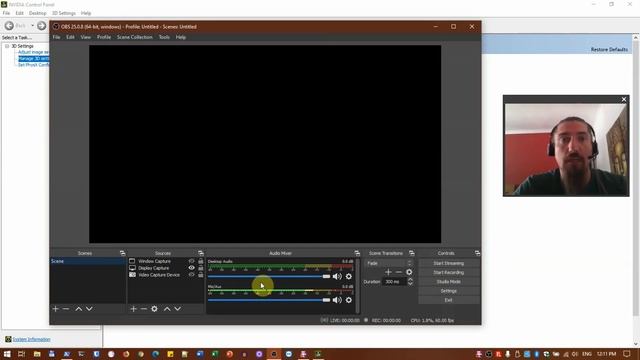
Task: Undock the Scene Transitions panel
Action: 411,253
